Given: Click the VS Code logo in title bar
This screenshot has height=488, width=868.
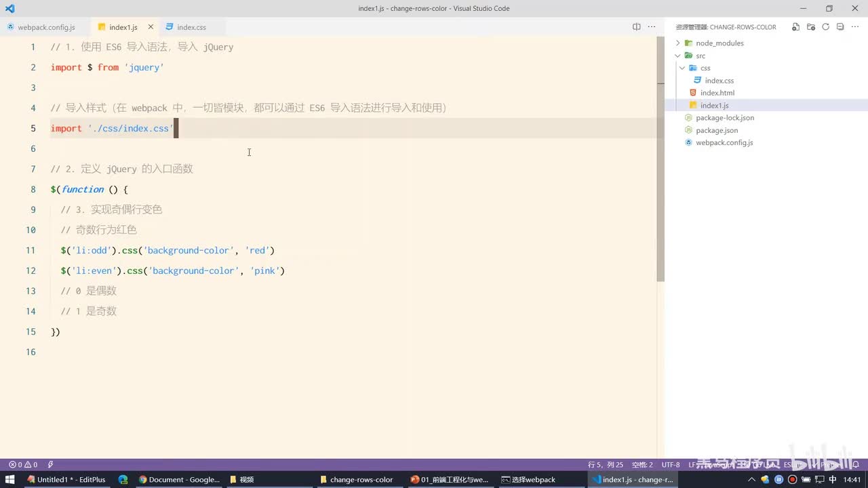Looking at the screenshot, I should (9, 8).
